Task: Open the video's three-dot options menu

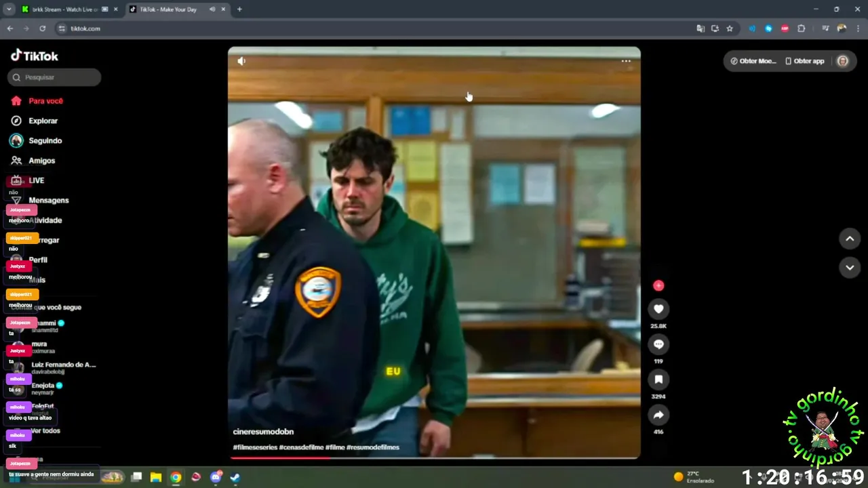Action: pyautogui.click(x=626, y=61)
